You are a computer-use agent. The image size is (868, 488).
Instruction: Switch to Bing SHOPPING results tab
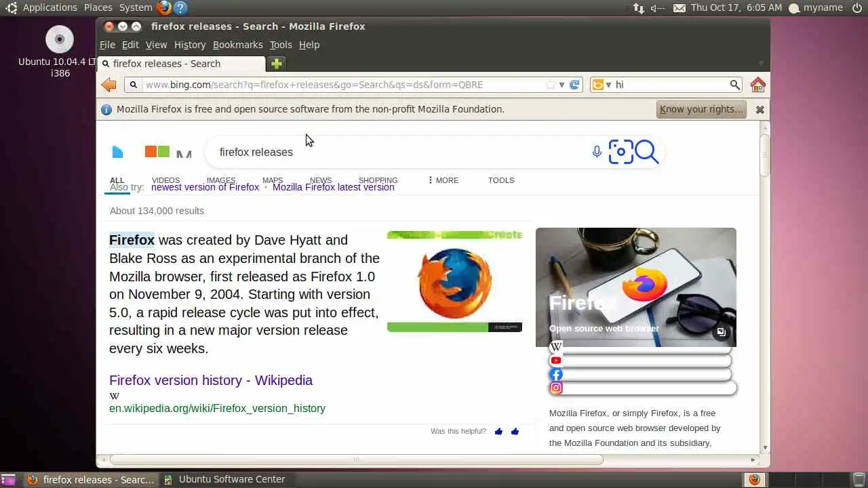[x=378, y=180]
